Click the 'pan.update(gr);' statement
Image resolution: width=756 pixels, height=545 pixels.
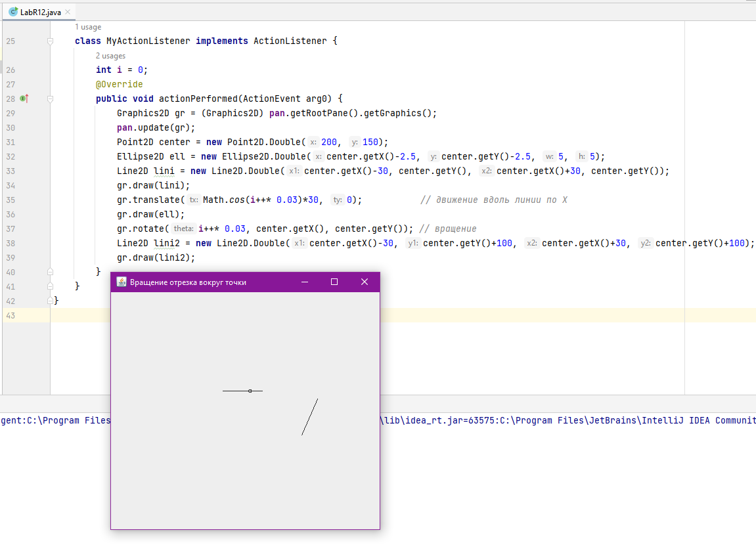point(156,127)
